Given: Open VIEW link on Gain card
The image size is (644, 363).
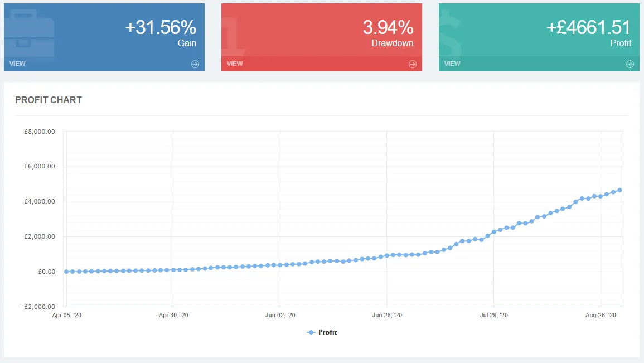Looking at the screenshot, I should [17, 64].
